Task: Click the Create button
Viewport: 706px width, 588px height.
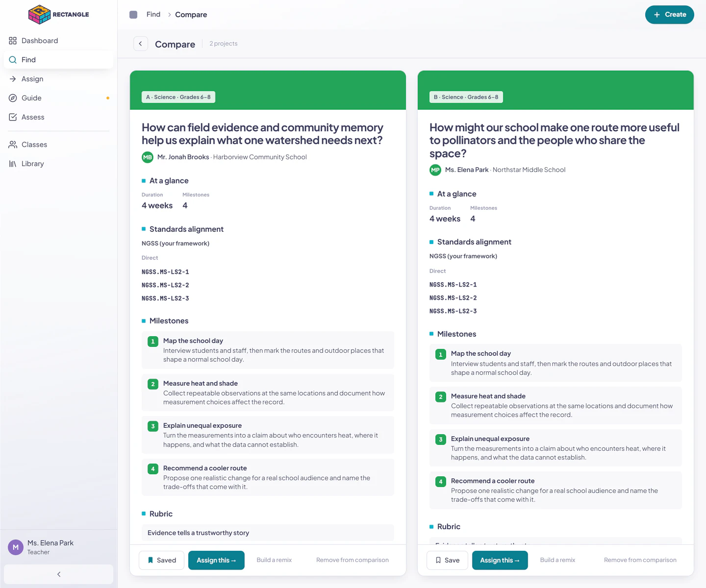Action: [x=669, y=15]
